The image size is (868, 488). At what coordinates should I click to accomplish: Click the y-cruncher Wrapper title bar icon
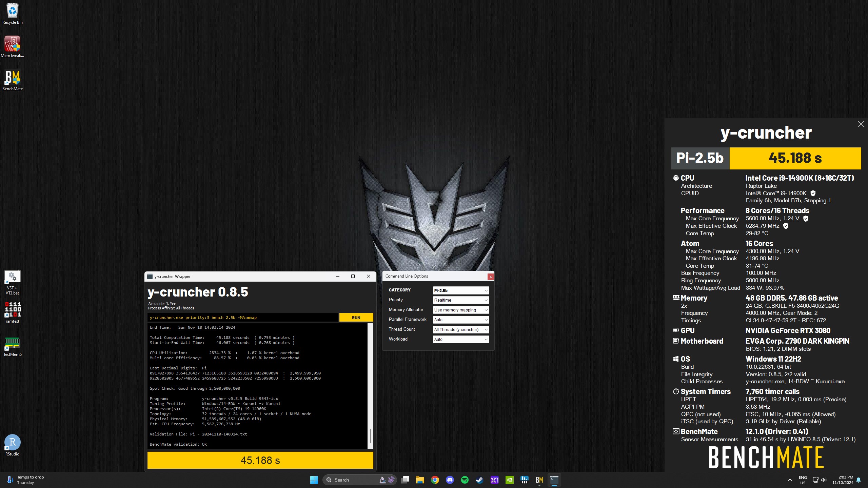150,277
